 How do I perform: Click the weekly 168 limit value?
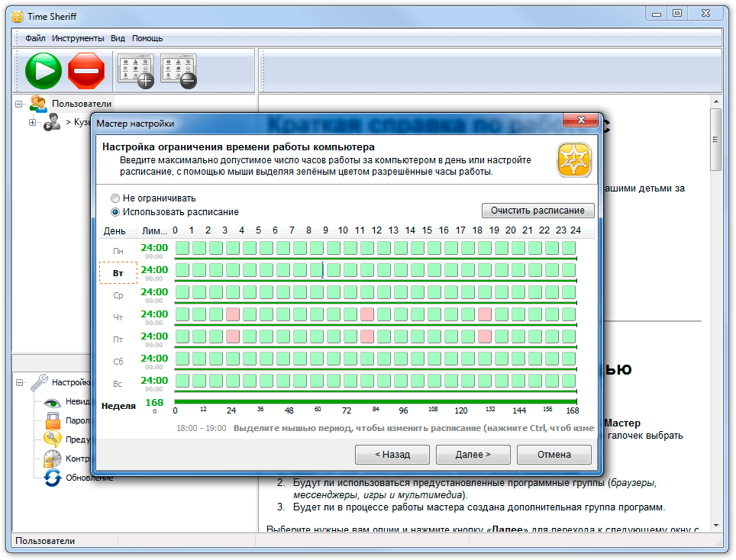click(x=154, y=402)
